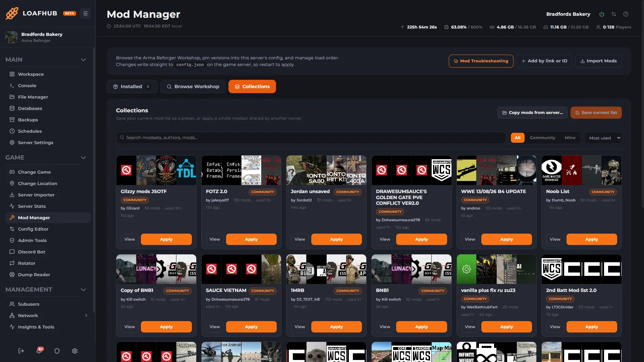Click the logout icon in sidebar footer
Viewport: 644px width, 362px height.
21,351
